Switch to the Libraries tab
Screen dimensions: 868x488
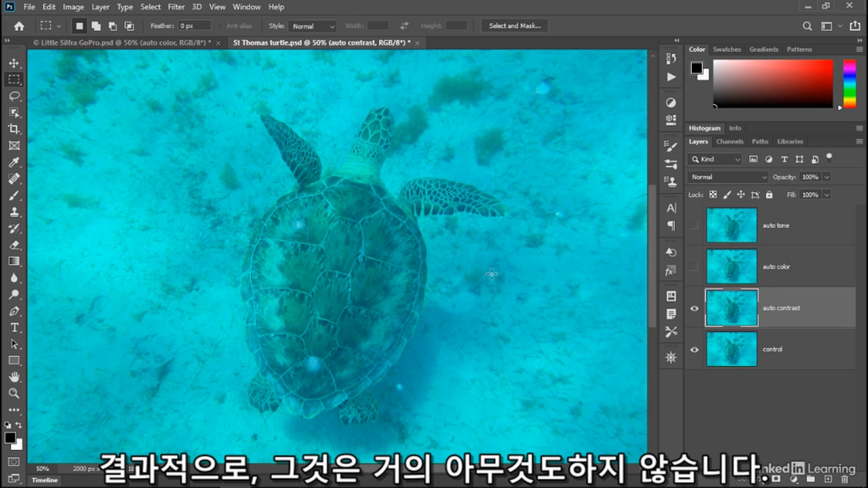(790, 142)
